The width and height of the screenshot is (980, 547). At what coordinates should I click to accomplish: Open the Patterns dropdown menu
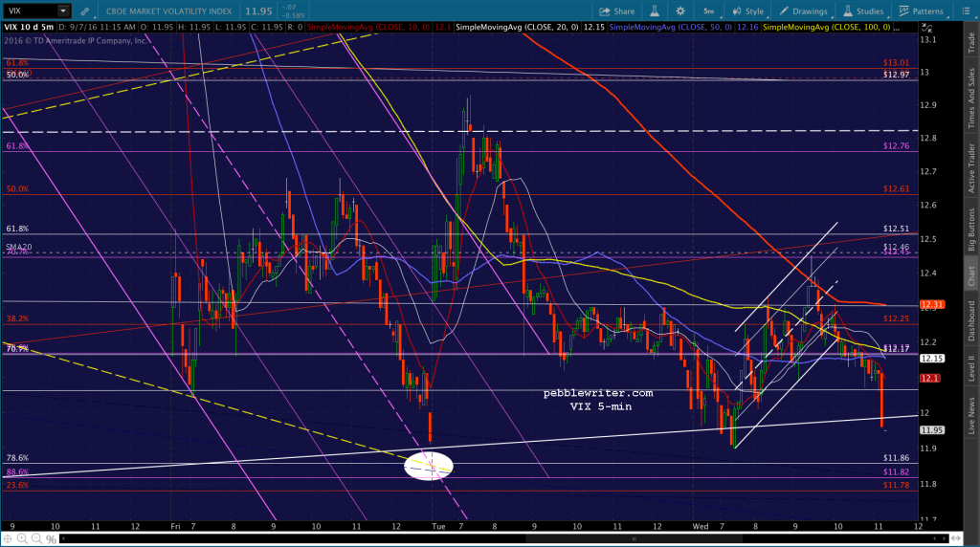pyautogui.click(x=922, y=11)
